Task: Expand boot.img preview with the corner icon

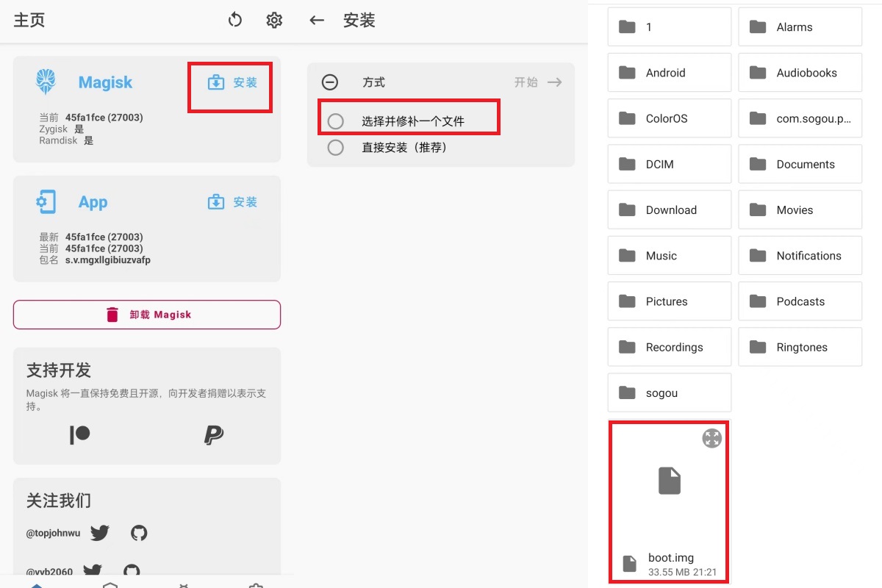Action: click(x=711, y=439)
